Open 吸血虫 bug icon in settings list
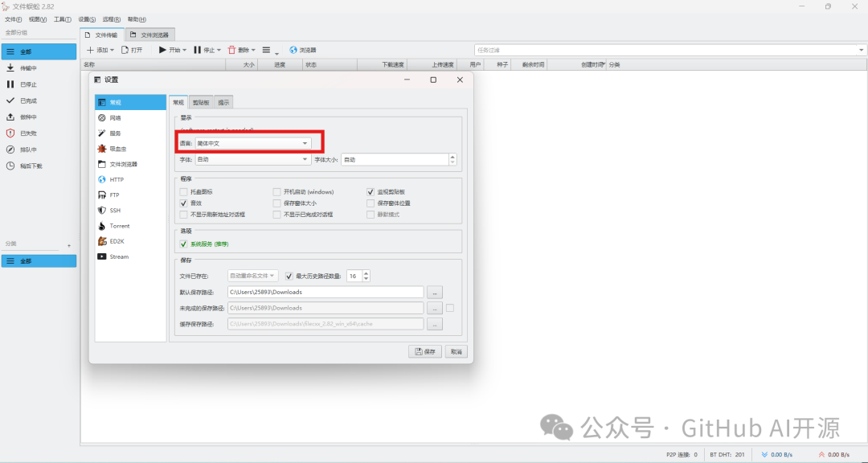The height and width of the screenshot is (463, 868). pos(102,149)
